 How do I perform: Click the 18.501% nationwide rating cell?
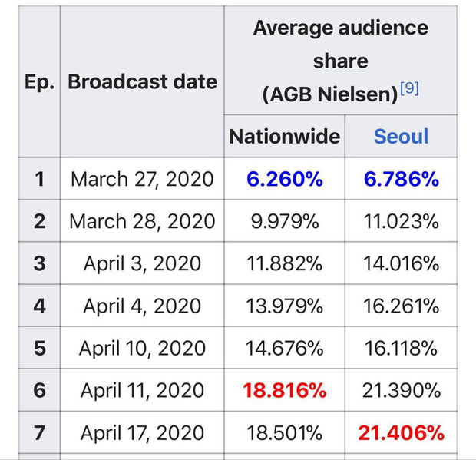[284, 432]
